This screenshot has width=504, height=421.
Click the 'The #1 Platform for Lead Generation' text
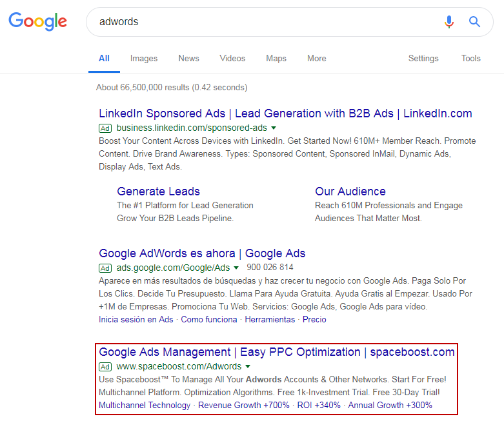click(x=185, y=205)
